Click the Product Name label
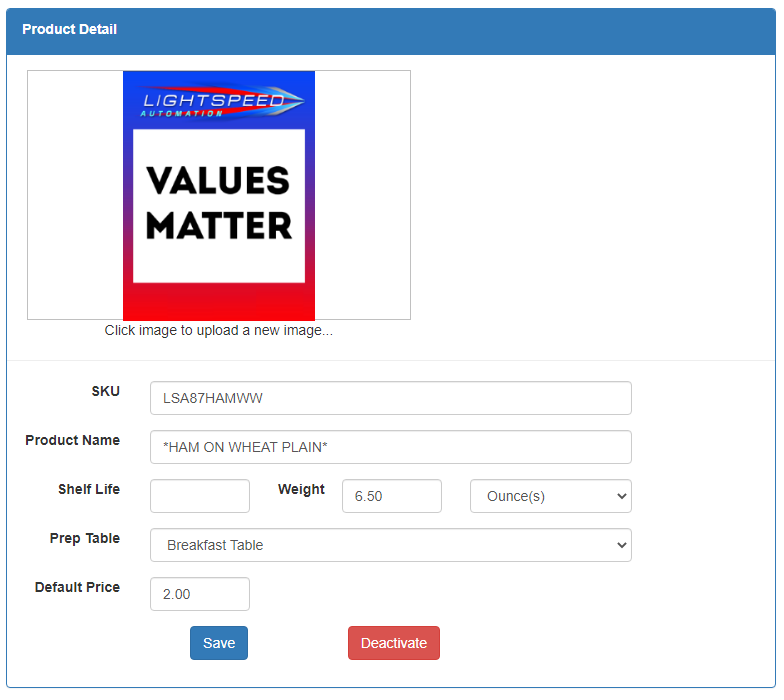Viewport: 784px width, 700px height. point(72,440)
